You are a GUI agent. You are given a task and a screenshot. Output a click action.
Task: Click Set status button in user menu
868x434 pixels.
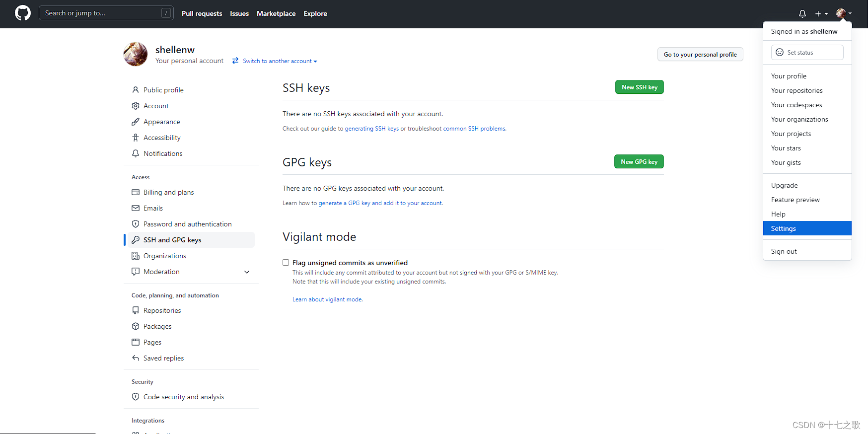807,52
